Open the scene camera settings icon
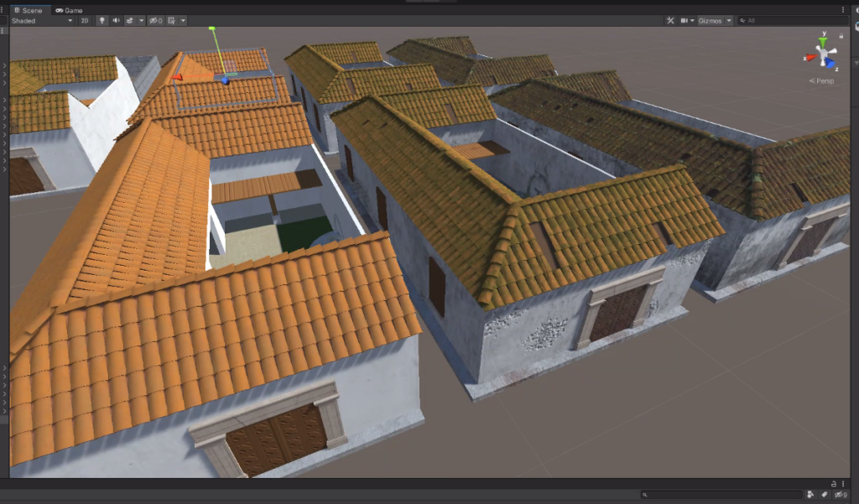The image size is (859, 504). [x=685, y=20]
